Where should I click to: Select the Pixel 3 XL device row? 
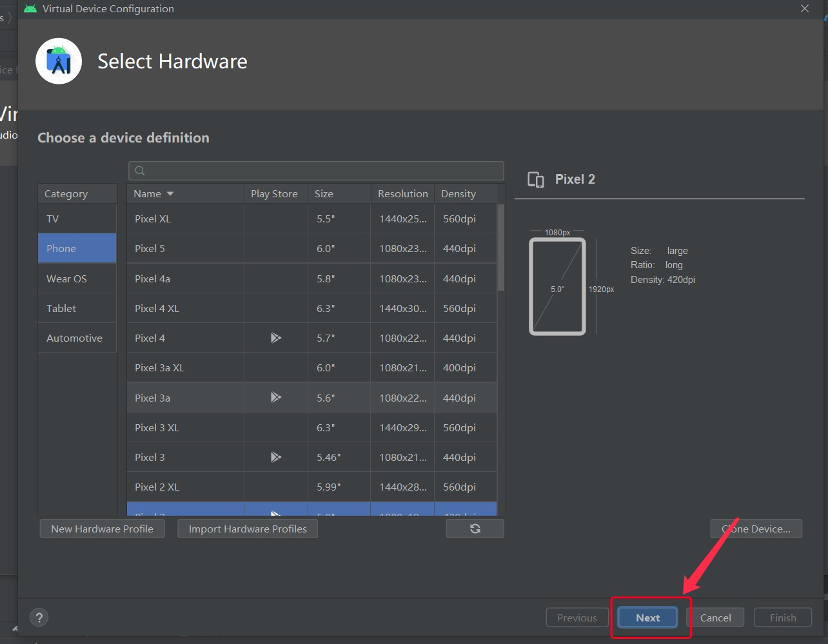click(312, 427)
